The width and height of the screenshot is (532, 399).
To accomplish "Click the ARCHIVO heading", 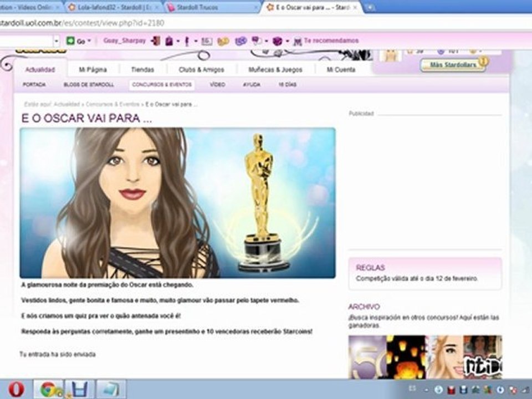I will [364, 306].
